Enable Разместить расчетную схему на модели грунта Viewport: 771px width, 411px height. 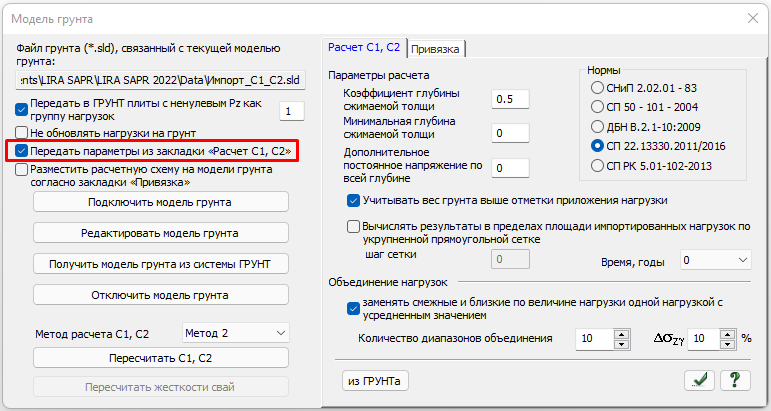pos(23,170)
